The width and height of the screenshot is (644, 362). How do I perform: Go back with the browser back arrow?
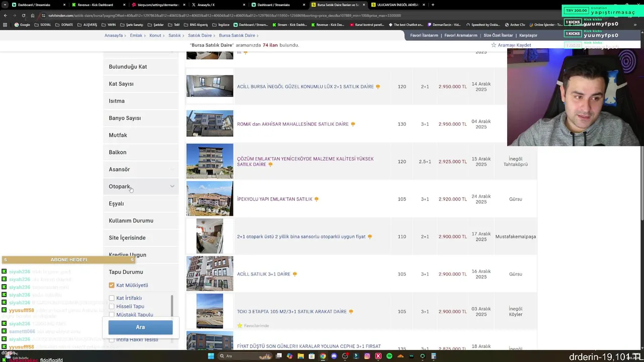click(6, 15)
